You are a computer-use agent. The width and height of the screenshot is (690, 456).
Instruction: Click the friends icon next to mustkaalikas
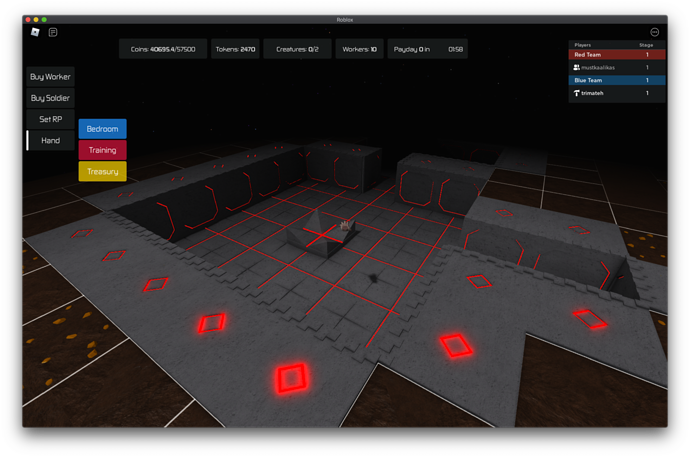click(x=576, y=67)
